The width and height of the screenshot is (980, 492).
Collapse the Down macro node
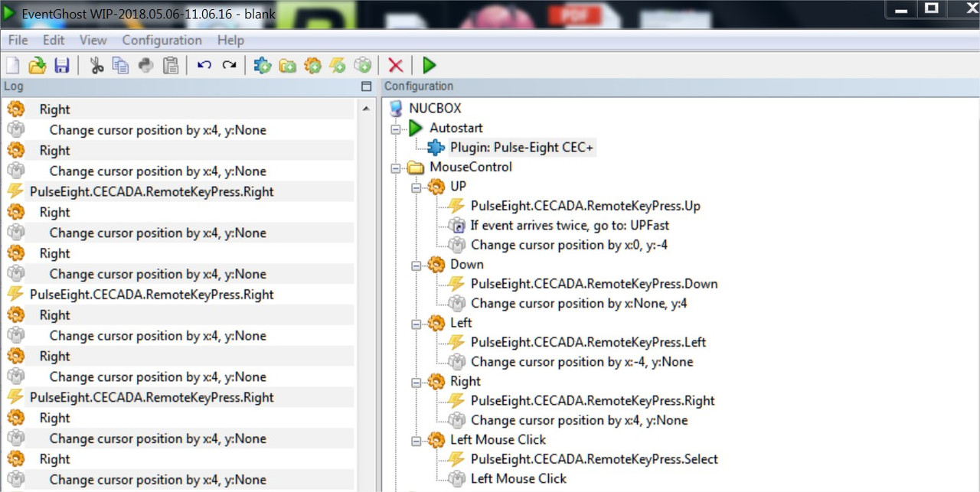click(x=416, y=265)
